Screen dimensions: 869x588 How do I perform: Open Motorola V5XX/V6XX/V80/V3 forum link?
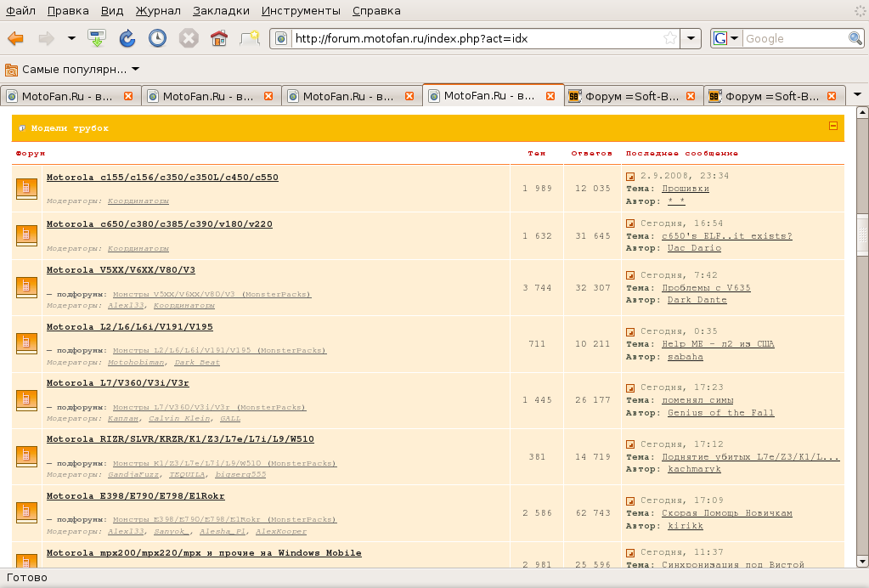[121, 270]
